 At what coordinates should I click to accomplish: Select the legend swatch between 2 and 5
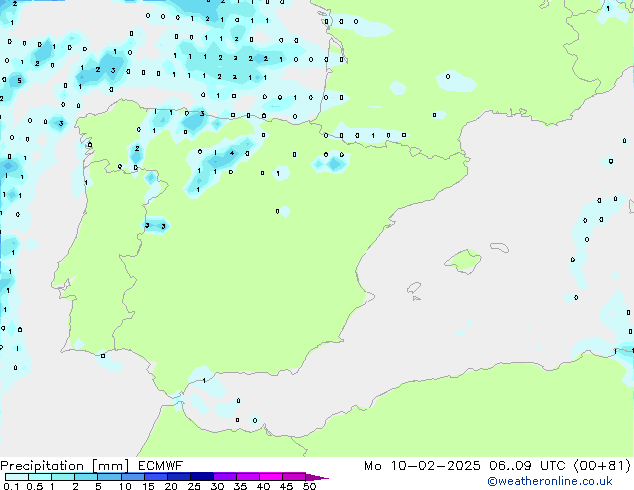pos(86,477)
